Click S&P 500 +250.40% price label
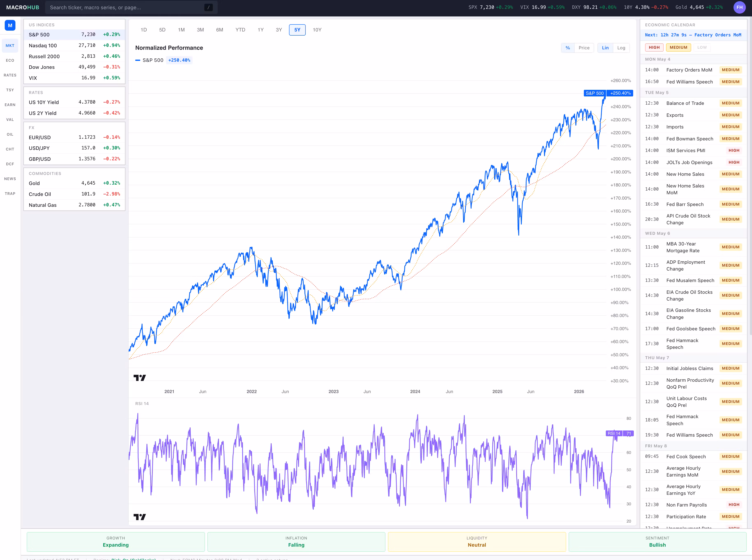Screen dimensions: 752x560 coord(608,93)
